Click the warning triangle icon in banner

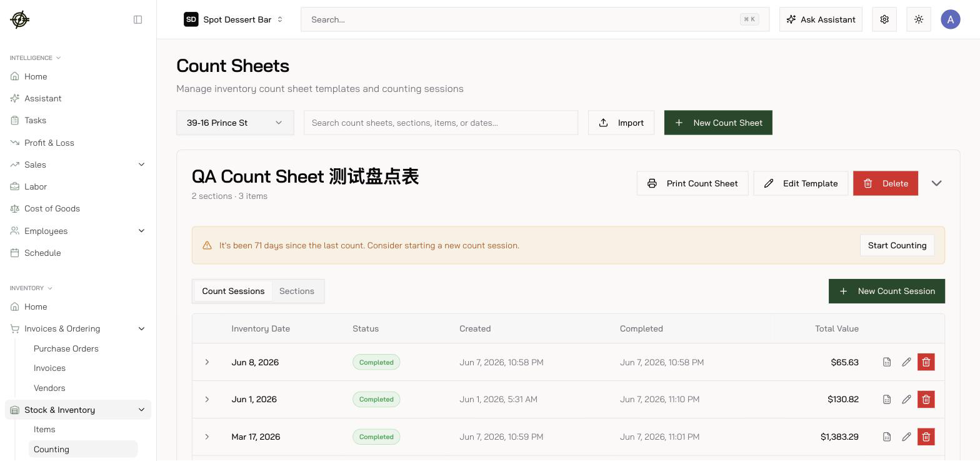pyautogui.click(x=207, y=245)
